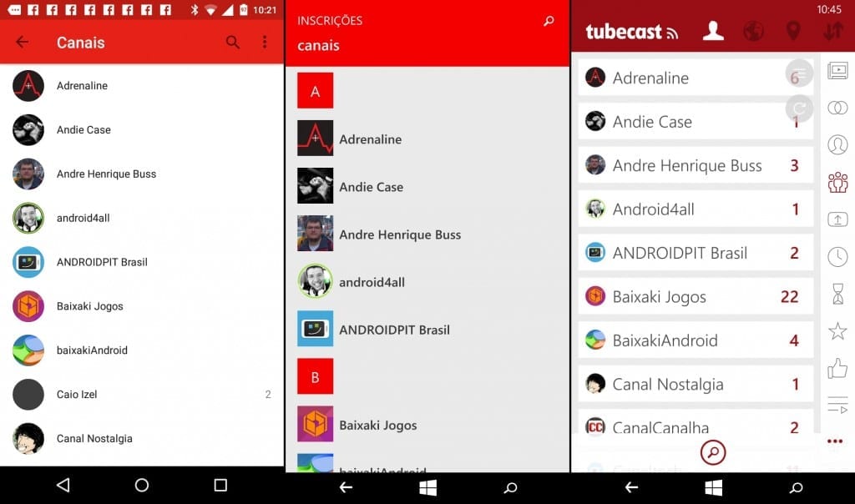Select the Tubecast account profile tab
The image size is (855, 504).
click(713, 32)
